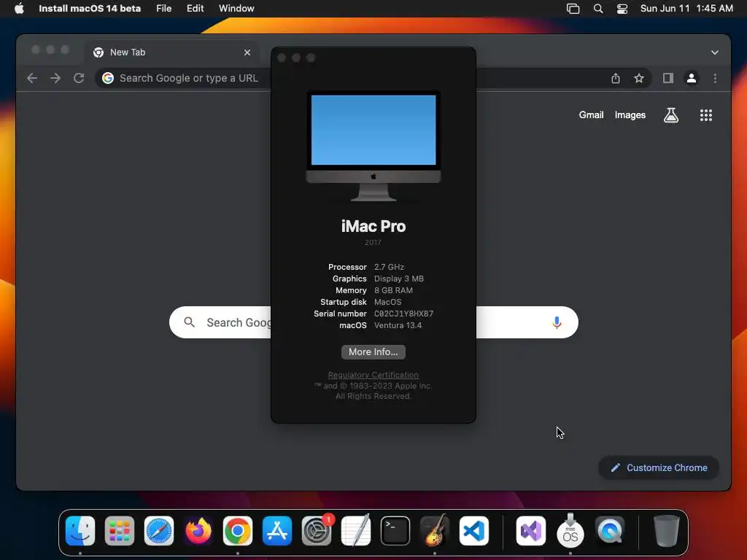Open Safari from the Dock

(158, 531)
